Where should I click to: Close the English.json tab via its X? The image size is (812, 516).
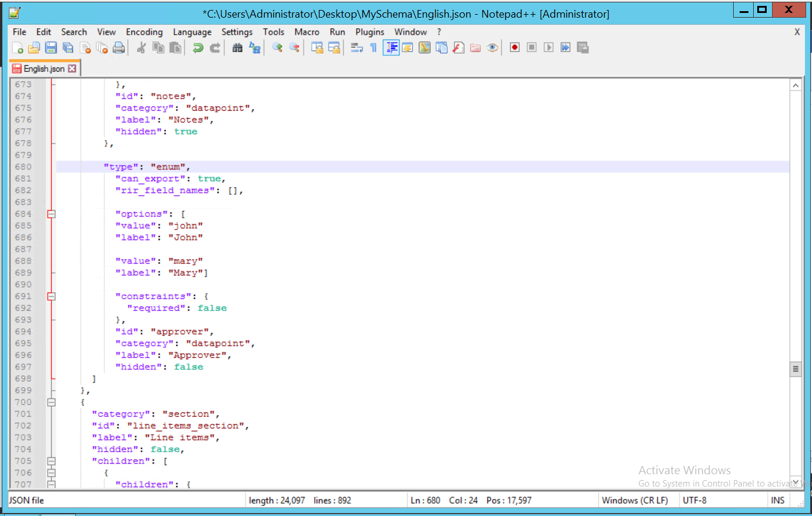[x=72, y=68]
